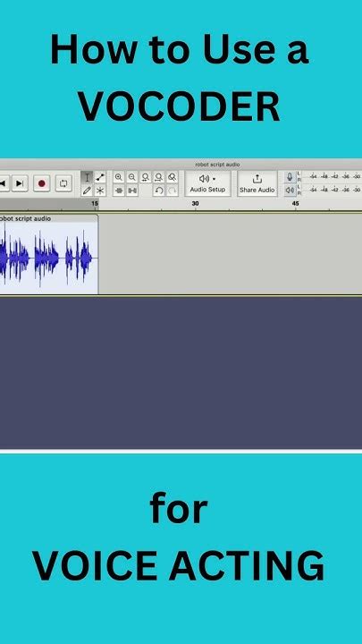Click the playback level meter bar
The width and height of the screenshot is (362, 644).
tap(333, 190)
